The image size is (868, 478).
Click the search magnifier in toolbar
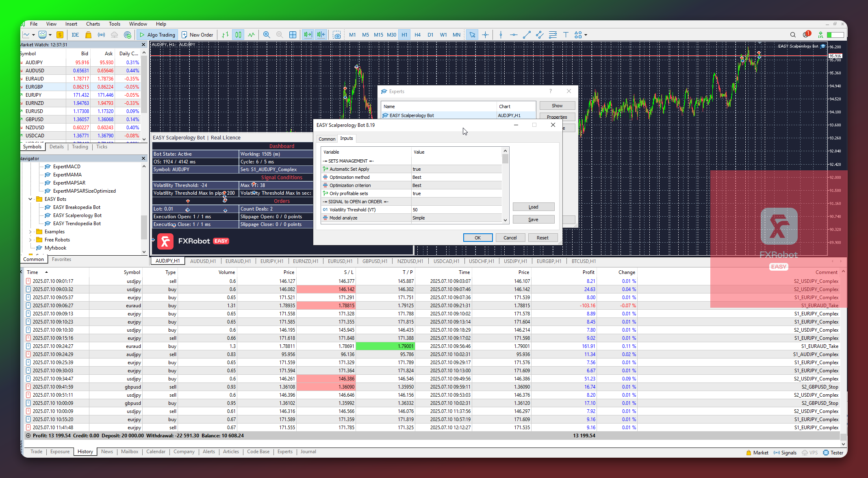coord(792,35)
